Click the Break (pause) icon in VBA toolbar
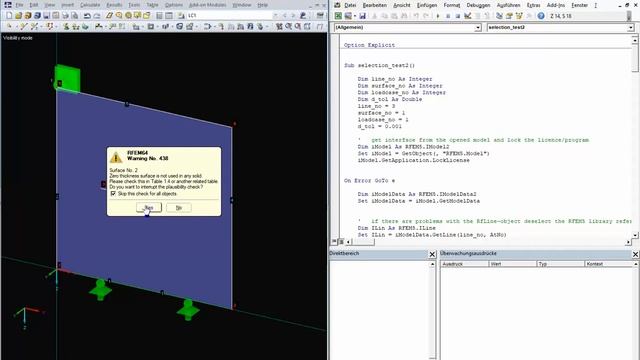 pyautogui.click(x=448, y=16)
